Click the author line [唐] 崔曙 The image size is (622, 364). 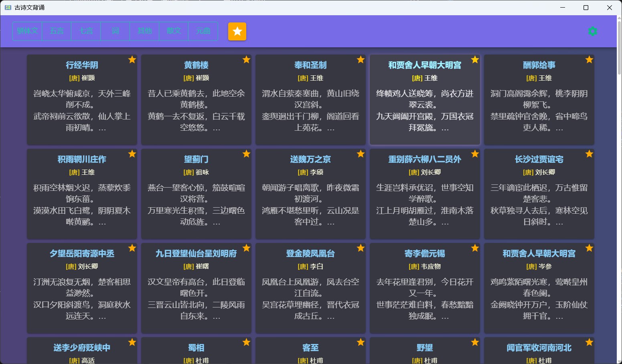tap(196, 267)
